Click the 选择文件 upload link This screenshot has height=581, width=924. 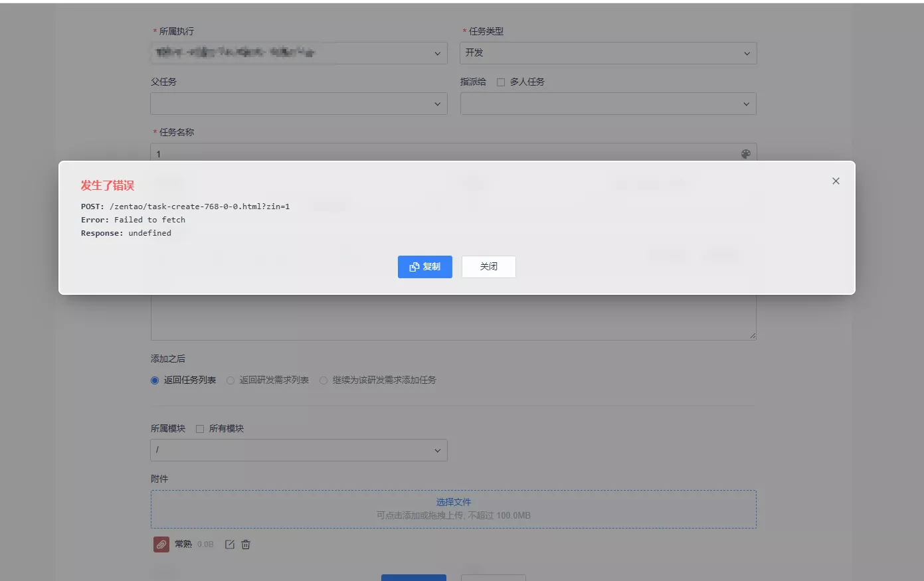(x=454, y=503)
